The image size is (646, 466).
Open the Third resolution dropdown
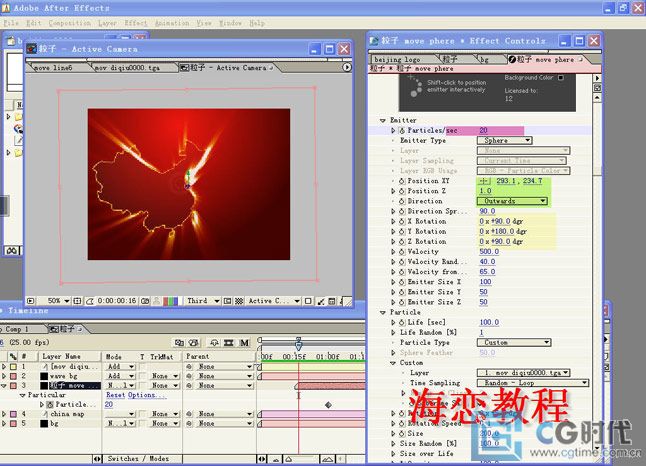[203, 301]
